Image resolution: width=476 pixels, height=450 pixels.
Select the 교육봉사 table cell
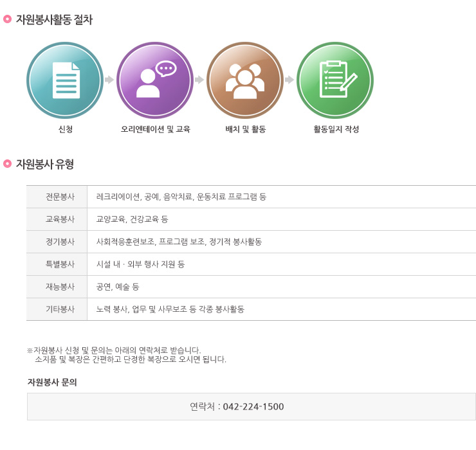pos(57,219)
